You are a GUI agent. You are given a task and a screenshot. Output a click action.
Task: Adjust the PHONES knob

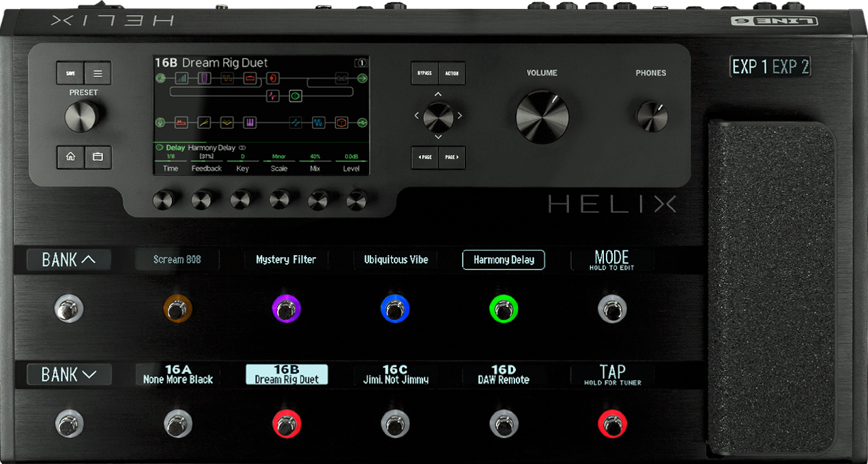click(652, 117)
